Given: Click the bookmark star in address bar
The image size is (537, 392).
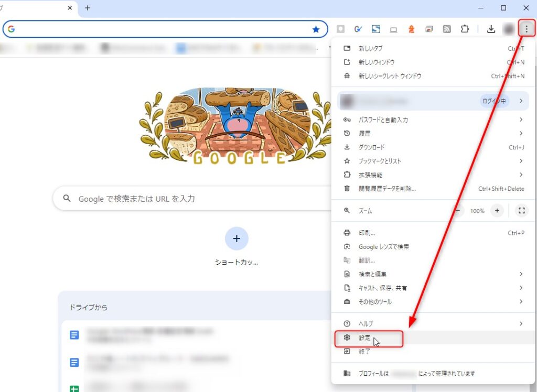Looking at the screenshot, I should tap(316, 29).
